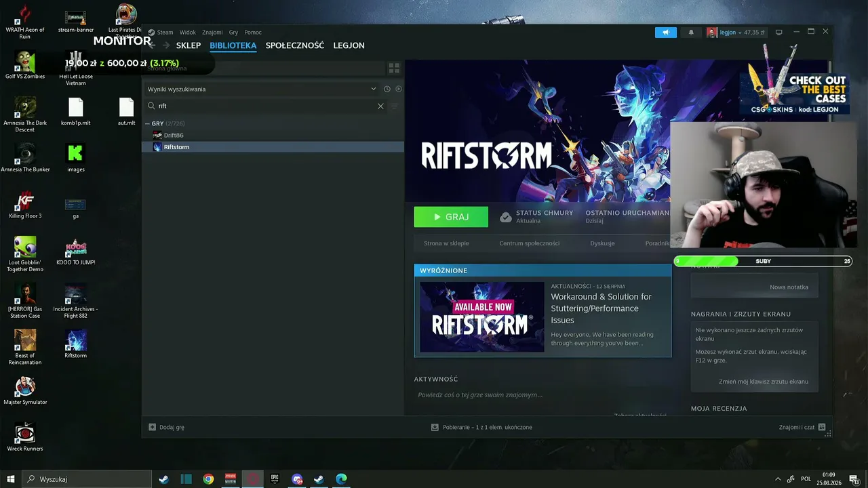Open the Windows Start menu

[x=11, y=479]
